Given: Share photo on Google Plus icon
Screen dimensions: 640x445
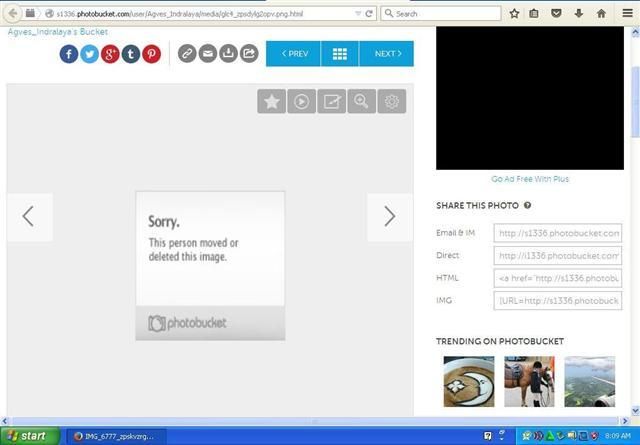Looking at the screenshot, I should click(110, 54).
